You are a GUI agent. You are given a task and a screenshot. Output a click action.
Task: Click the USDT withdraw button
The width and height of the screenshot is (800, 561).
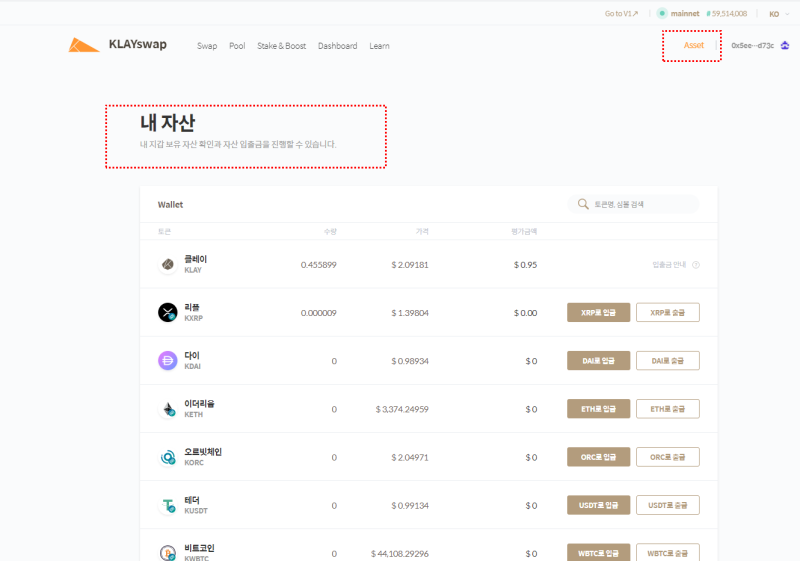668,505
